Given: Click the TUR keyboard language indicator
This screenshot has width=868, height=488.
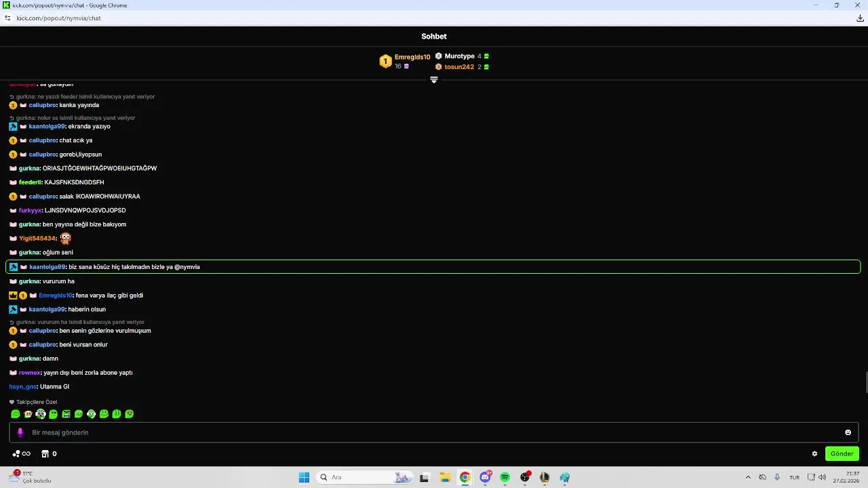Looking at the screenshot, I should point(794,477).
